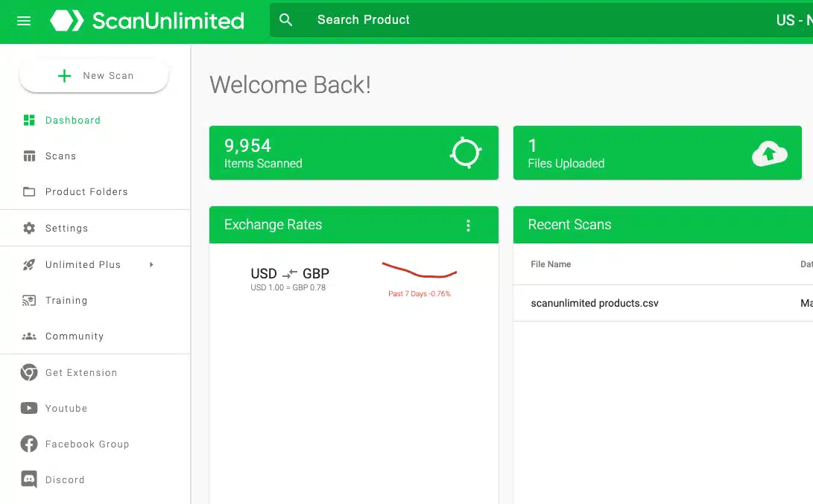This screenshot has height=504, width=813.
Task: Click the Youtube play icon
Action: [x=29, y=408]
